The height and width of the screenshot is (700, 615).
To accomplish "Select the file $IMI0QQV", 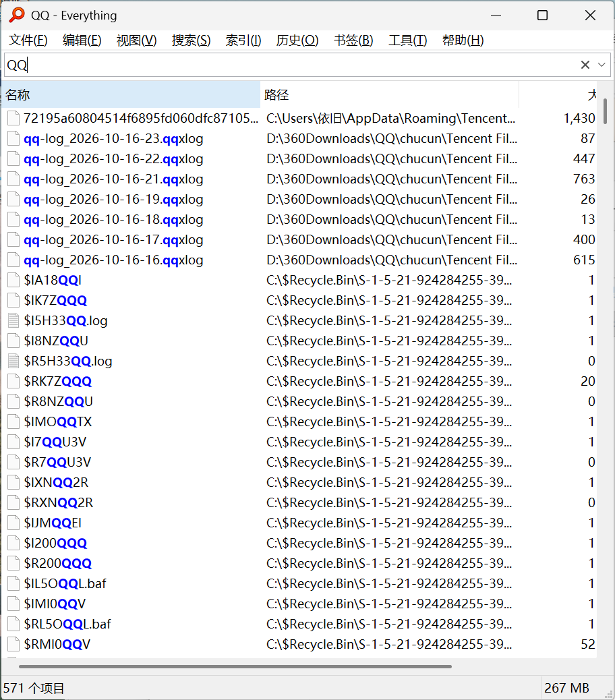I will tap(55, 604).
